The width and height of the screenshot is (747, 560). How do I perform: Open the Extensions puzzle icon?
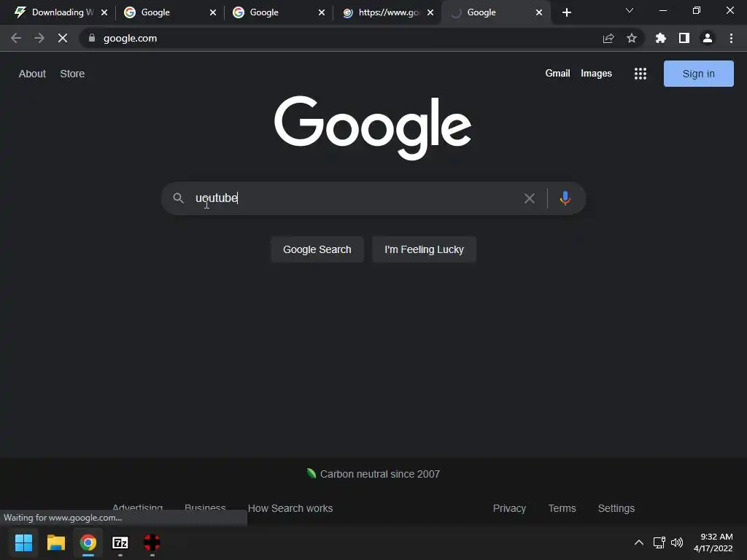pyautogui.click(x=661, y=38)
